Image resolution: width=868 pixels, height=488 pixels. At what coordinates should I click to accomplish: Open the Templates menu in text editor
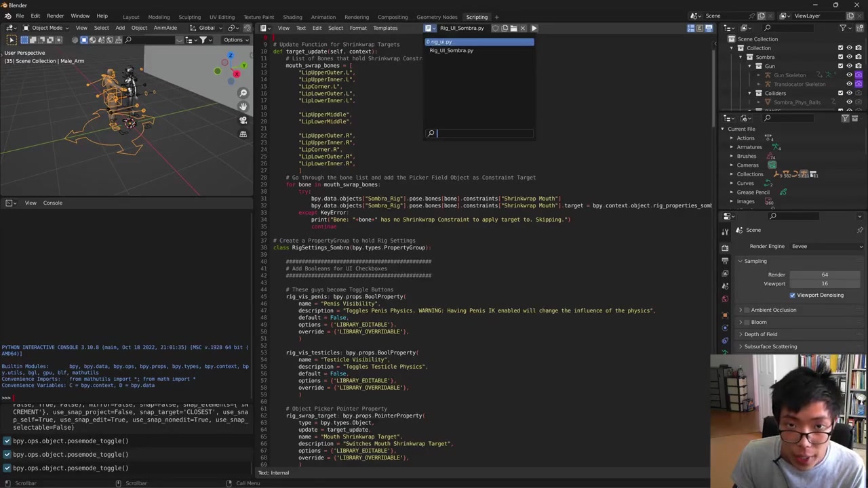[x=384, y=28]
